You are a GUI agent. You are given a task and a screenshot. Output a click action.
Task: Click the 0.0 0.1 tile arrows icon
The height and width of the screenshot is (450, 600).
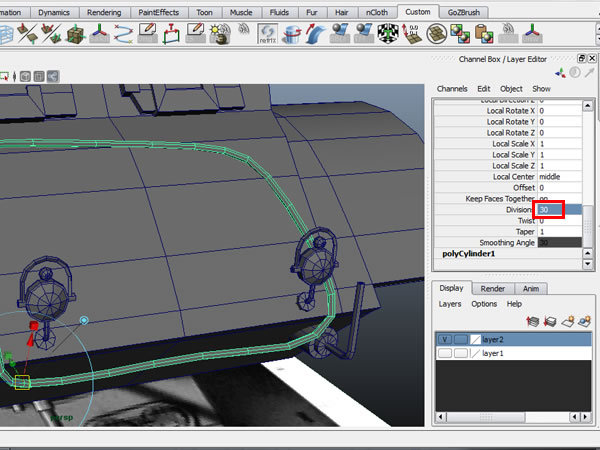[x=412, y=34]
